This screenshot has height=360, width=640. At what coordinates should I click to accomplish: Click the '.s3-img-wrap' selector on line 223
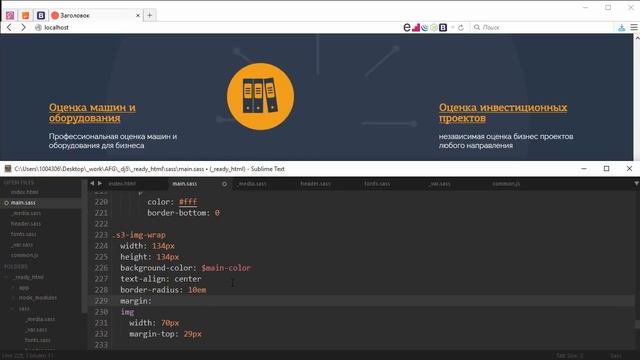coord(139,235)
